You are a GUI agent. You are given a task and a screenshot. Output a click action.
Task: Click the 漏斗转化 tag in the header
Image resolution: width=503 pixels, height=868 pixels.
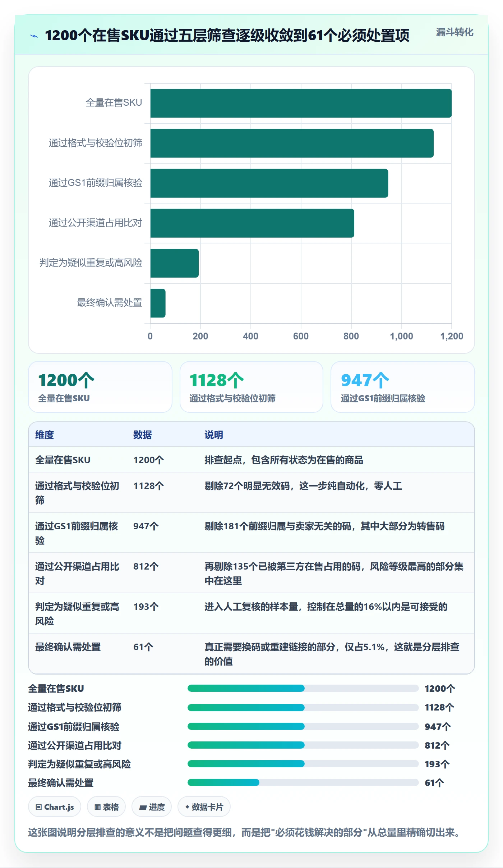click(454, 32)
